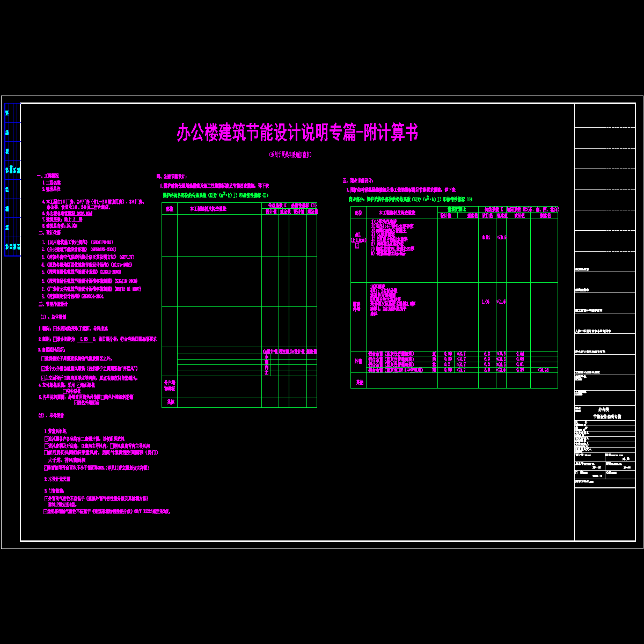Select the heading 1.穿堂风组织
This screenshot has width=644, height=644.
(56, 431)
